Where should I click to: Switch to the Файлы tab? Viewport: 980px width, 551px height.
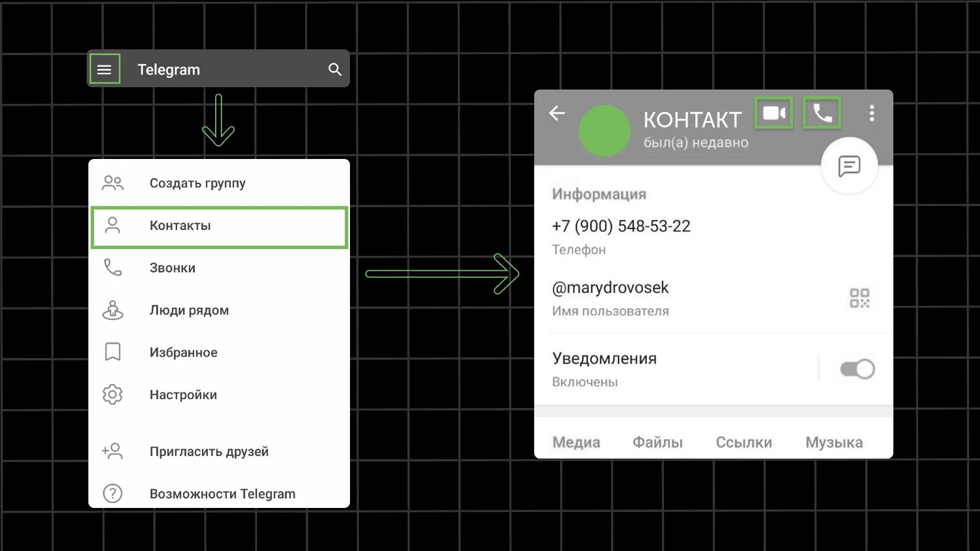[658, 443]
